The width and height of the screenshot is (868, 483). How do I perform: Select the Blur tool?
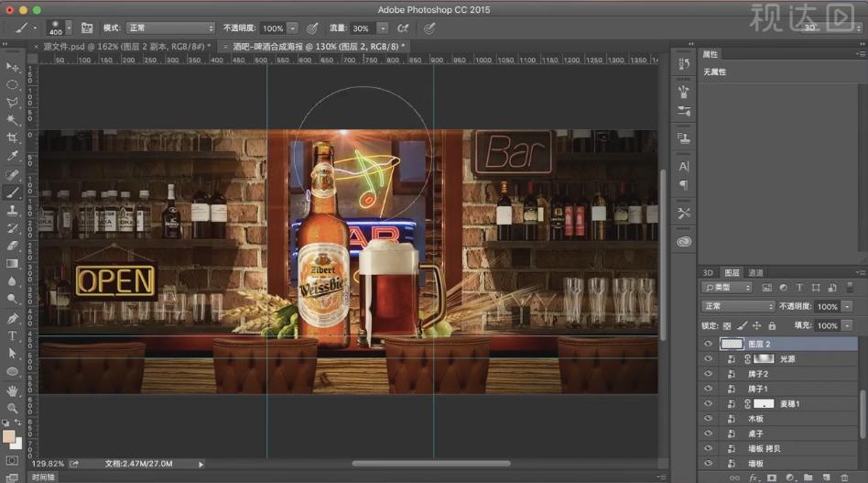pos(12,281)
